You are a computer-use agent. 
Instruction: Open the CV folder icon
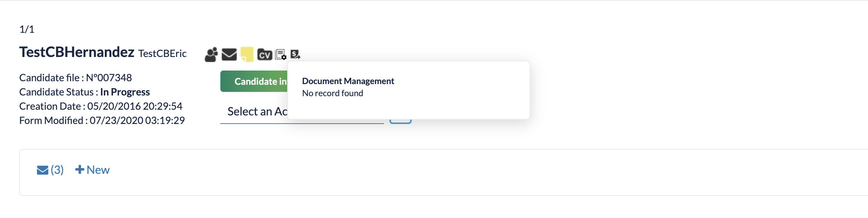264,54
